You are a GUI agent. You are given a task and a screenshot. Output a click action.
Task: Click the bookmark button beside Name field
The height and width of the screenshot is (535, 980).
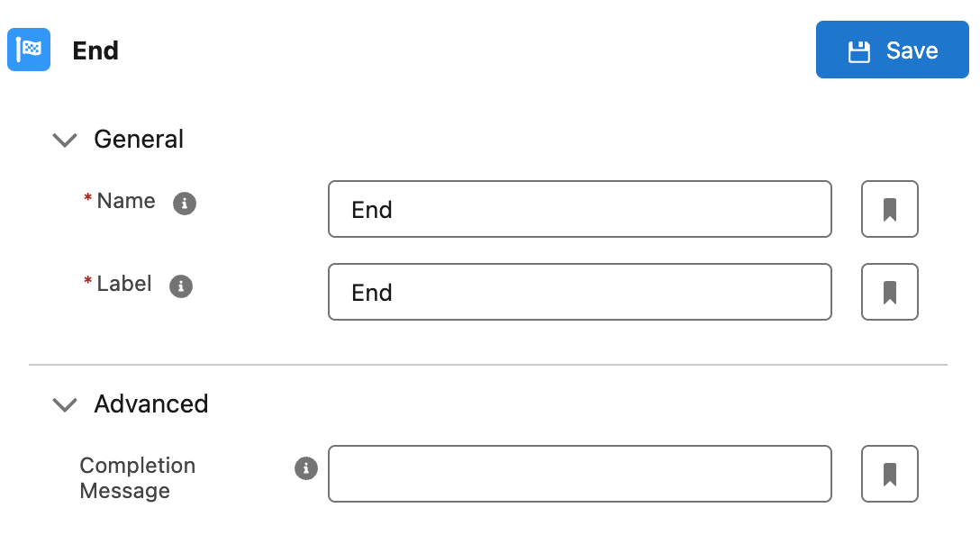[x=889, y=209]
